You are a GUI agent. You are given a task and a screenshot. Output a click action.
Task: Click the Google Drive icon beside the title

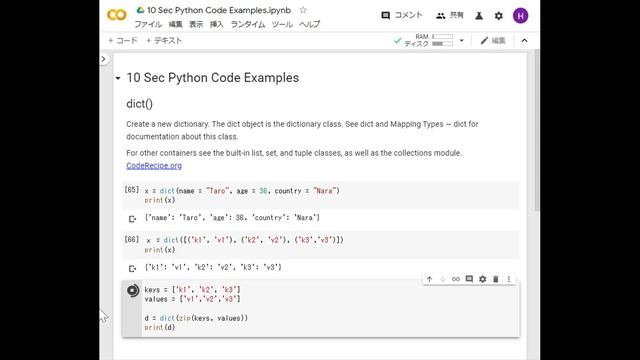click(x=140, y=10)
